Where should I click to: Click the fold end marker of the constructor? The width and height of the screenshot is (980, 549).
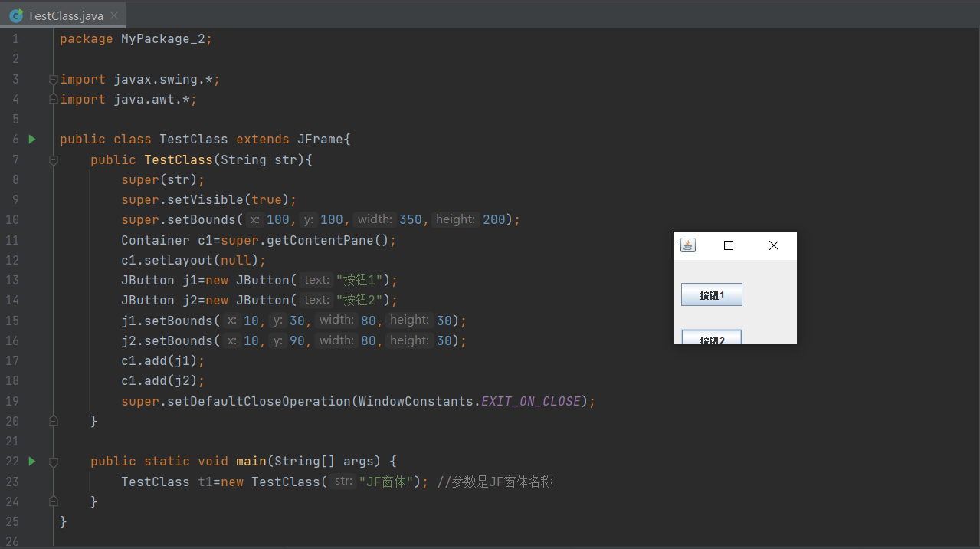click(53, 421)
